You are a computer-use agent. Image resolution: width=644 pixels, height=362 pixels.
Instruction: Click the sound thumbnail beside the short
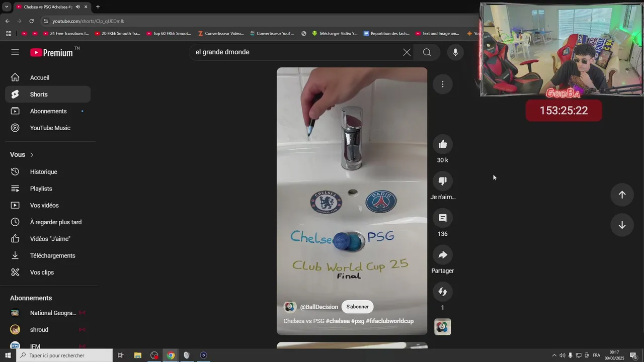[x=443, y=327]
